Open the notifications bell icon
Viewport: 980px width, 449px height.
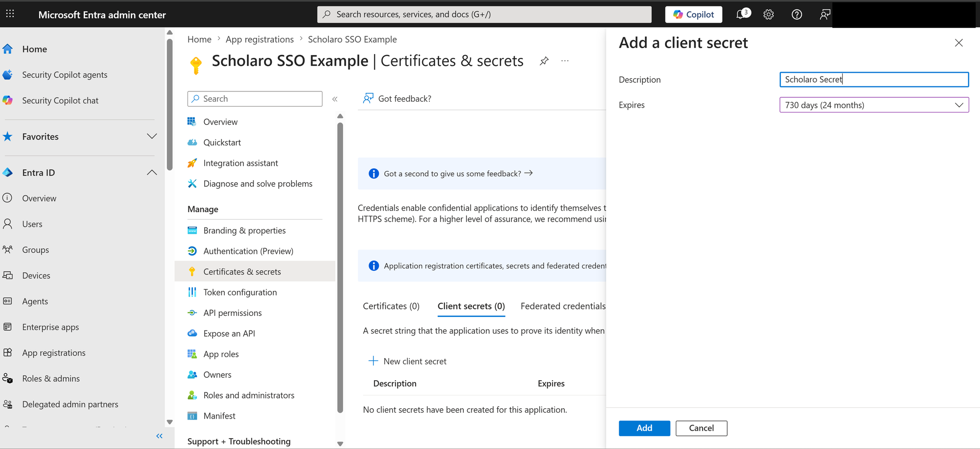pyautogui.click(x=742, y=14)
